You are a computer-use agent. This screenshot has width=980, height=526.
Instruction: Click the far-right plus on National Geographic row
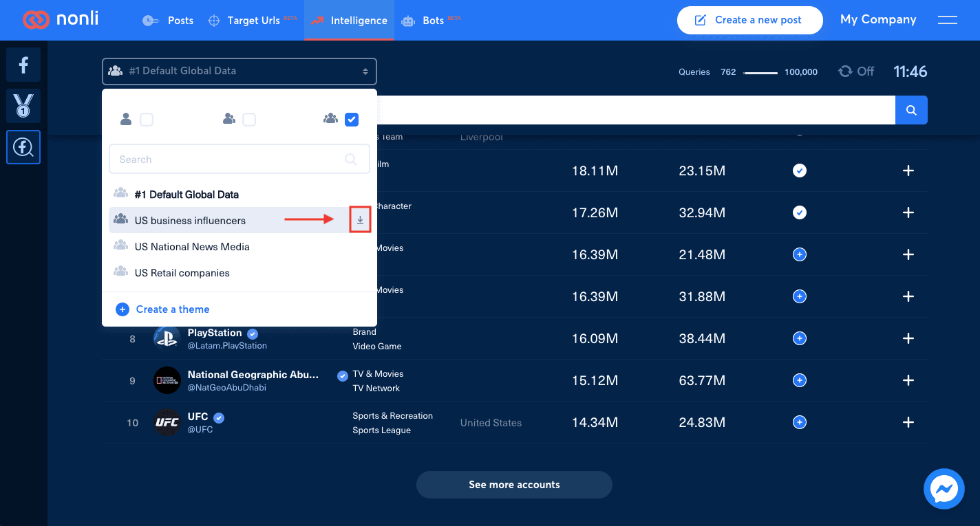908,380
